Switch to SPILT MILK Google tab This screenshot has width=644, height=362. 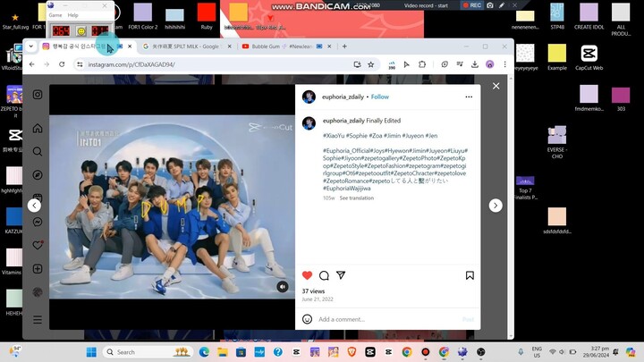186,46
